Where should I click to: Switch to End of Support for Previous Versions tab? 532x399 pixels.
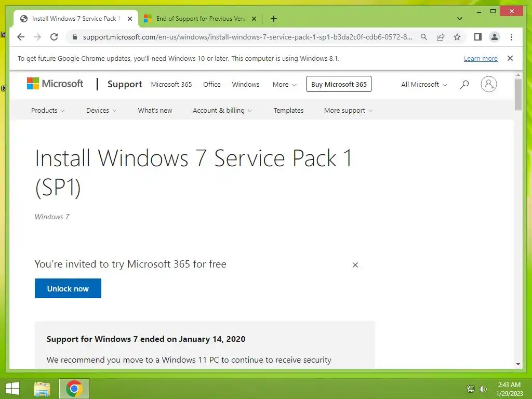200,19
